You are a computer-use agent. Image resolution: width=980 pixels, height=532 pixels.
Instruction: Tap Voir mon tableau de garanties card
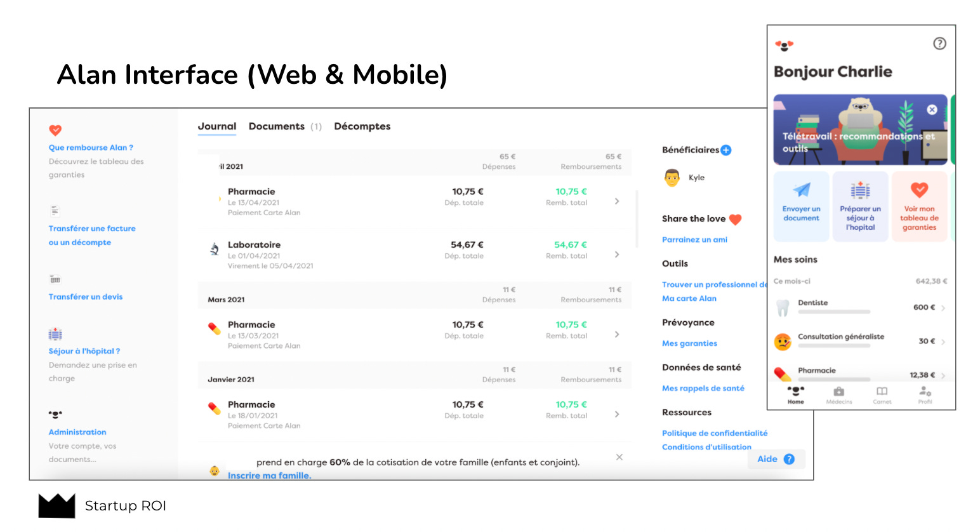tap(919, 206)
